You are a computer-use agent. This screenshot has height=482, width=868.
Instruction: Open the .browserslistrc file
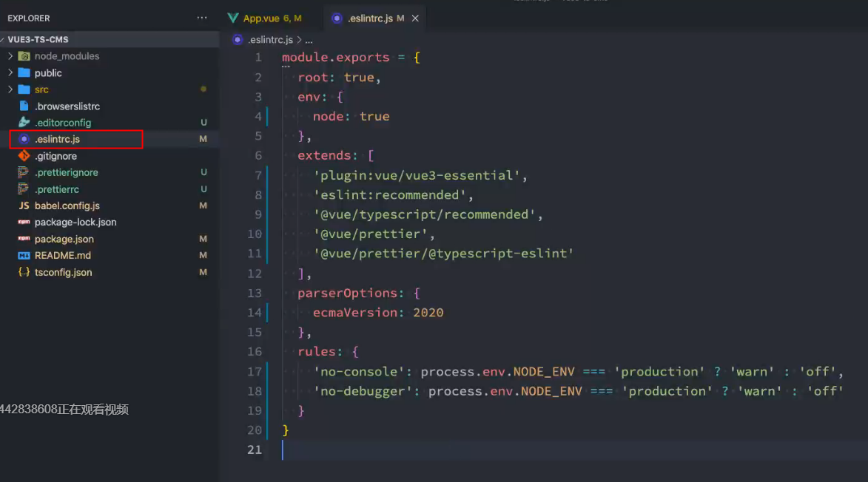click(67, 106)
